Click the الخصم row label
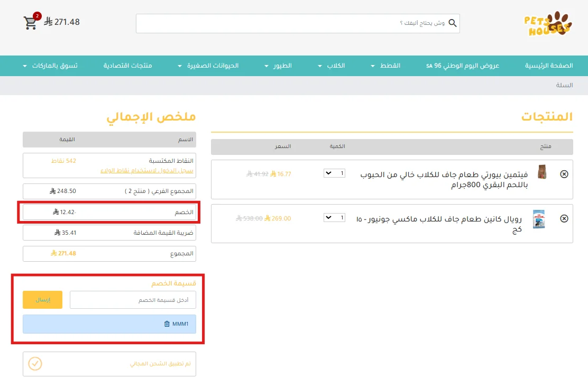 point(184,212)
